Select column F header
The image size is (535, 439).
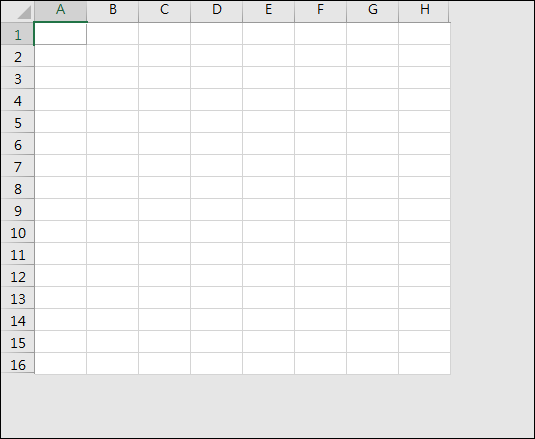pos(320,10)
